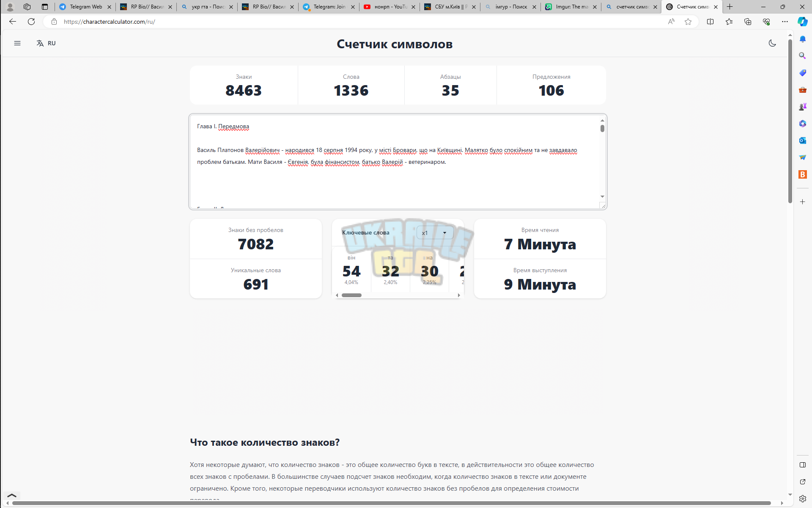Click the text area scroll up arrow
Image resolution: width=812 pixels, height=508 pixels.
(602, 121)
